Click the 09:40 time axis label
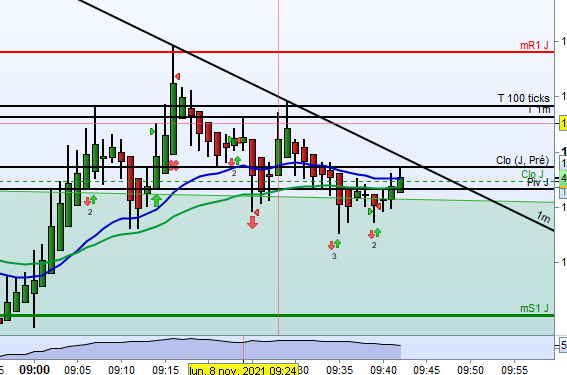Viewport: 567px width, 375px height. (383, 370)
